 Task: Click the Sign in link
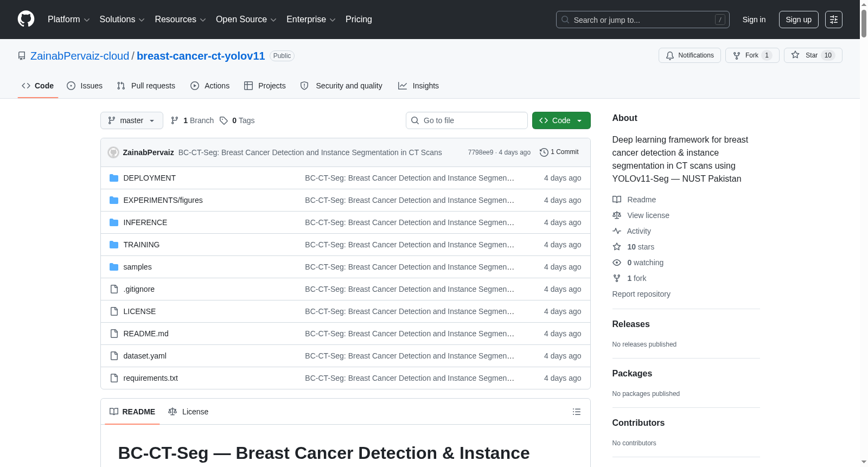coord(754,20)
